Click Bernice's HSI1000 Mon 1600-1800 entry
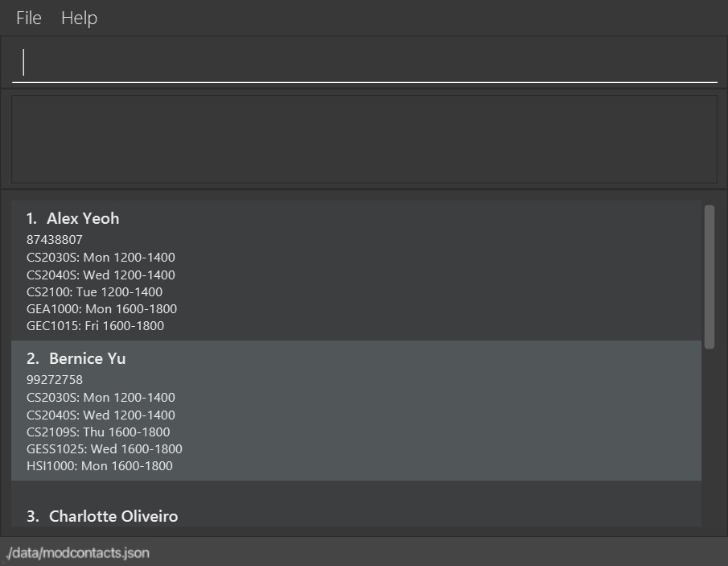Viewport: 728px width, 566px height. tap(100, 466)
